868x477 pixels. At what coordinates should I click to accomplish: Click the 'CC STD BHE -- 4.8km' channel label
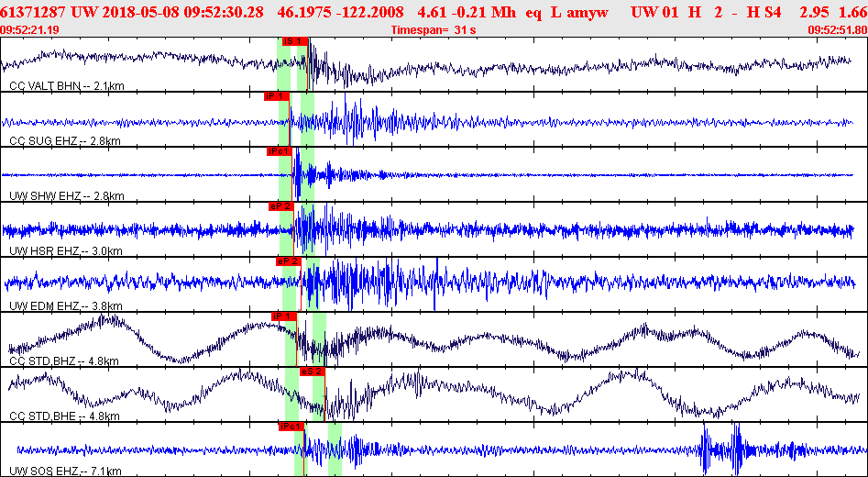coord(64,416)
